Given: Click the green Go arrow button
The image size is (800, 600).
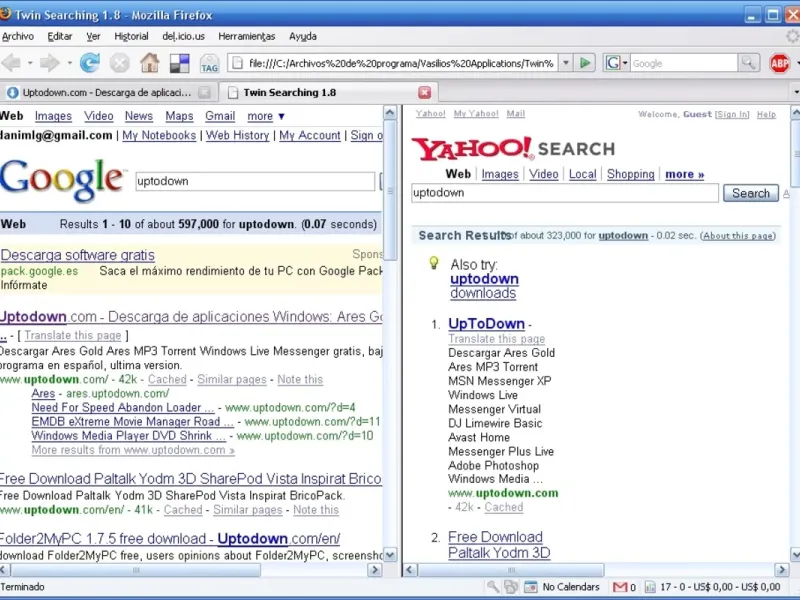Looking at the screenshot, I should (x=585, y=63).
